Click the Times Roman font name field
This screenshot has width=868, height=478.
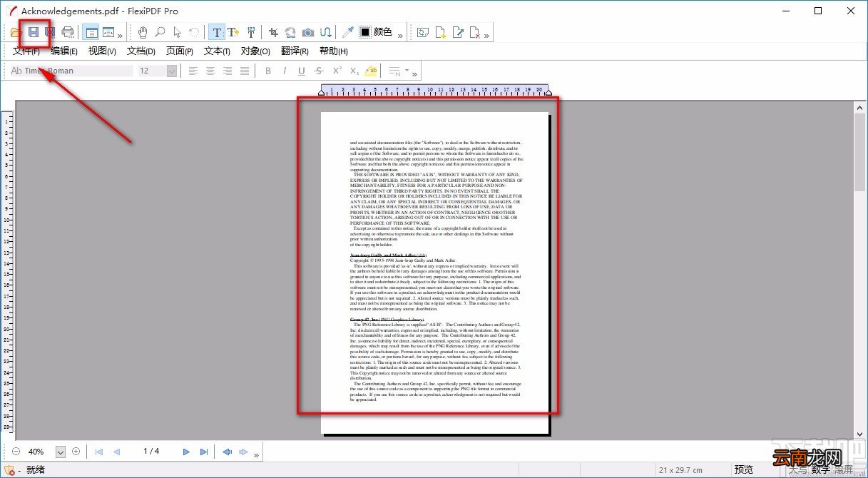71,71
